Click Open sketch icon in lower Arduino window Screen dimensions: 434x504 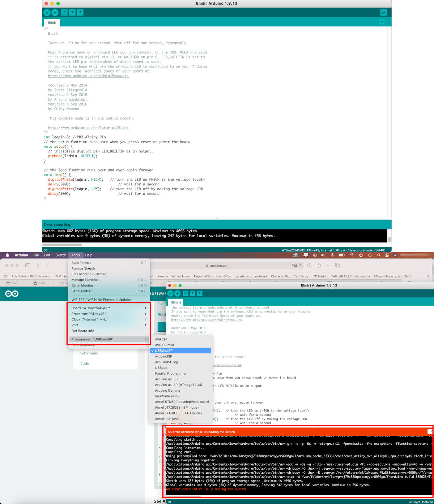193,293
